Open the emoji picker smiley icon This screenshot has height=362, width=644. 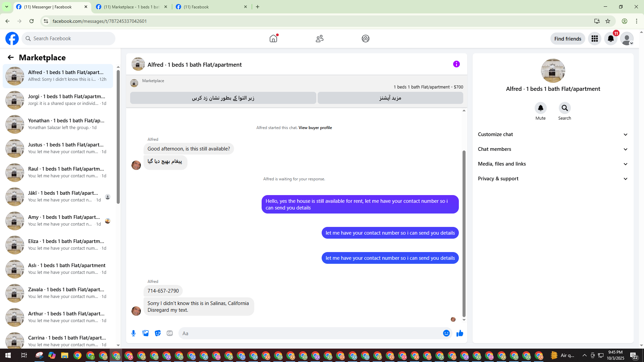coord(446,333)
